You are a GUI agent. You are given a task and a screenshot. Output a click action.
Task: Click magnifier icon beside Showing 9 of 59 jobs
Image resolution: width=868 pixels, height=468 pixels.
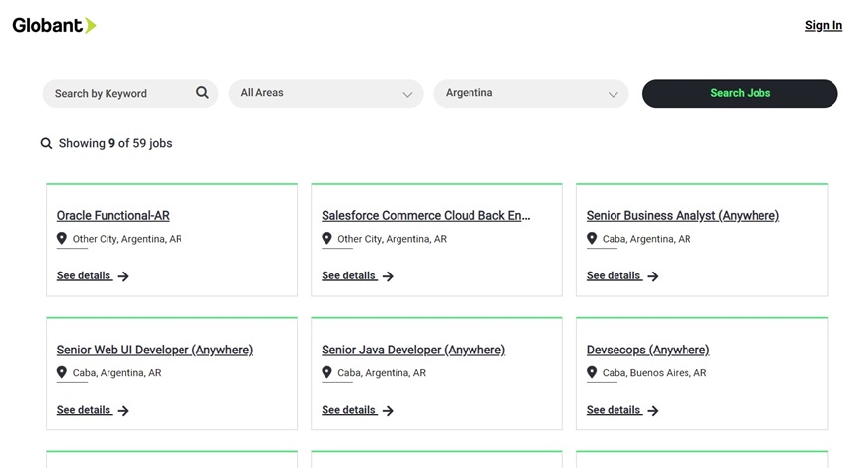click(46, 143)
